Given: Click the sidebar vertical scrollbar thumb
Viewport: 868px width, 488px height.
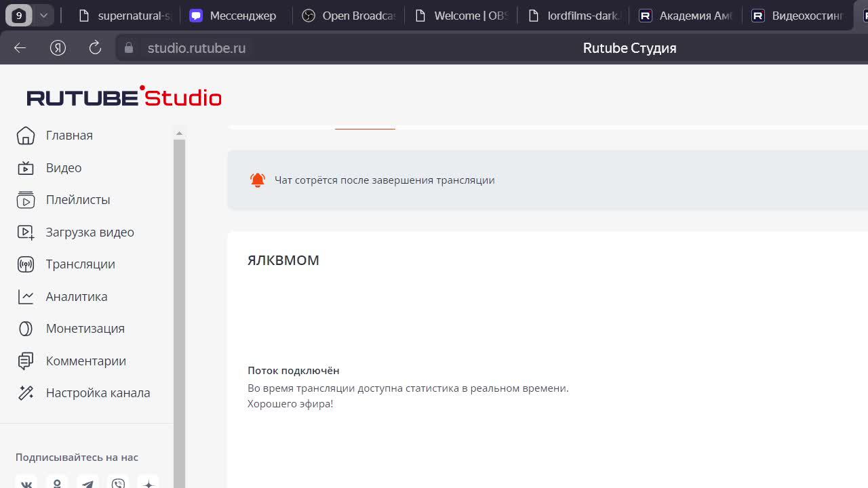Looking at the screenshot, I should pyautogui.click(x=179, y=313).
